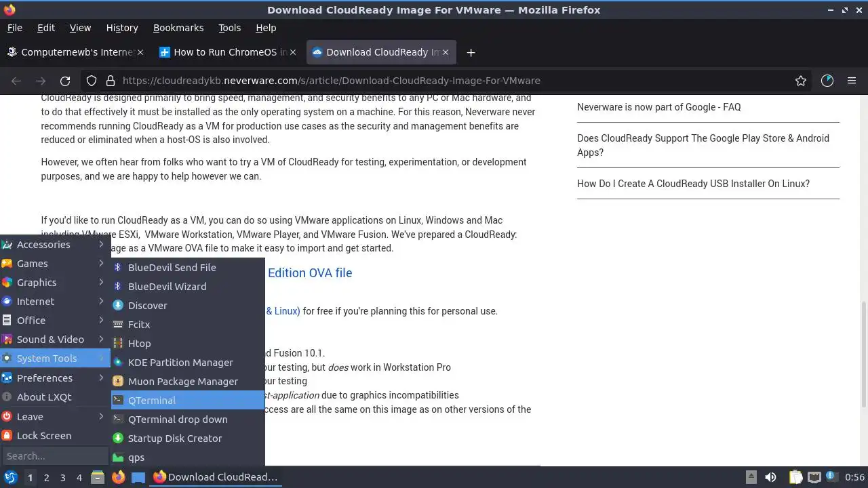Expand the Leave submenu
Image resolution: width=868 pixels, height=488 pixels.
tap(55, 416)
